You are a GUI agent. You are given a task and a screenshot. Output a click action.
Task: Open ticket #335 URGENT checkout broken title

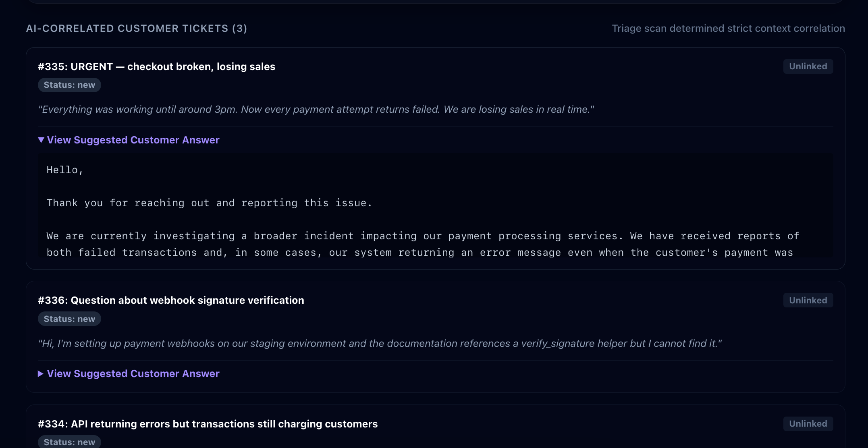pos(156,66)
